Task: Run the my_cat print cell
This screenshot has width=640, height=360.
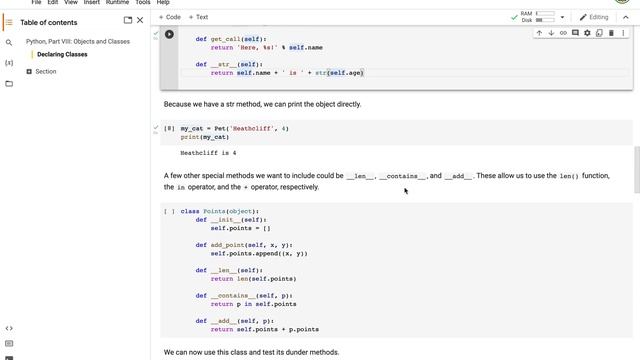Action: click(x=169, y=129)
